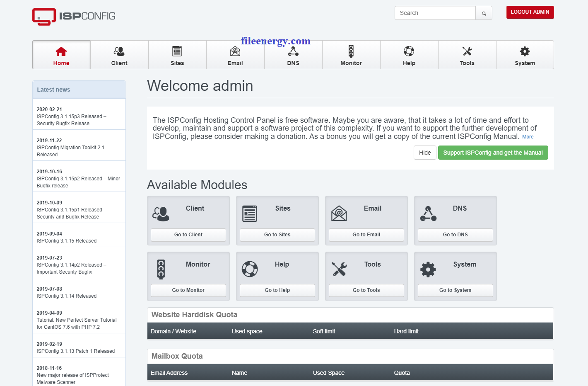This screenshot has height=386, width=588.
Task: Click Go to Help button
Action: click(277, 290)
